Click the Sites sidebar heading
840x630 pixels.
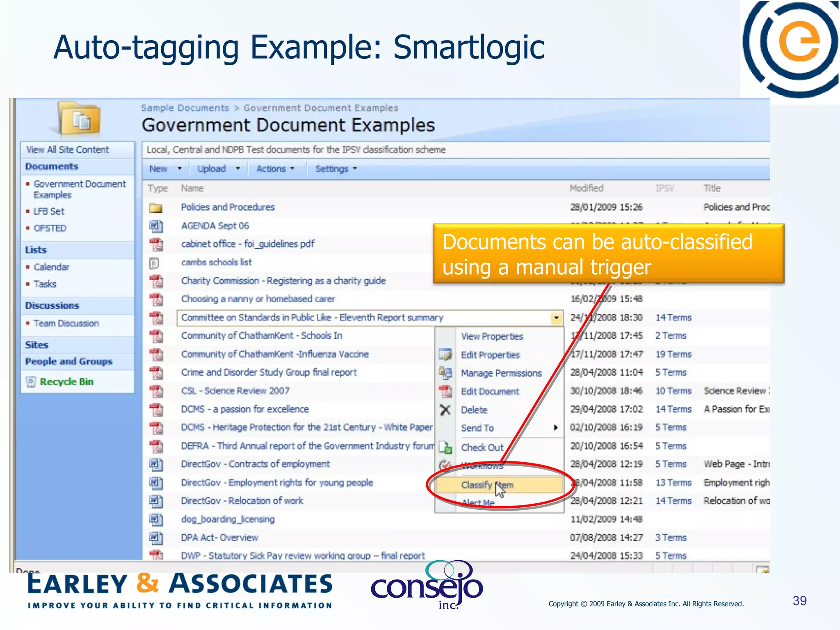(x=37, y=345)
